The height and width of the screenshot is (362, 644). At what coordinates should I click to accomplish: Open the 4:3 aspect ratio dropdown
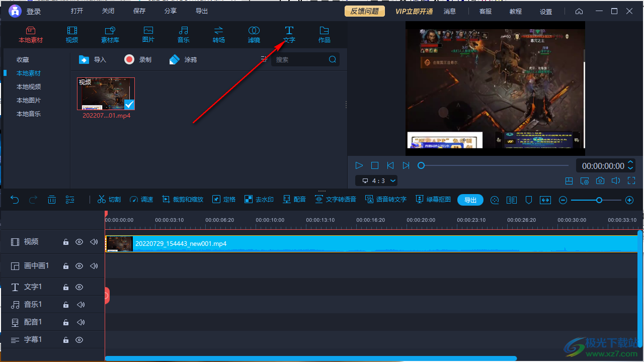click(376, 180)
